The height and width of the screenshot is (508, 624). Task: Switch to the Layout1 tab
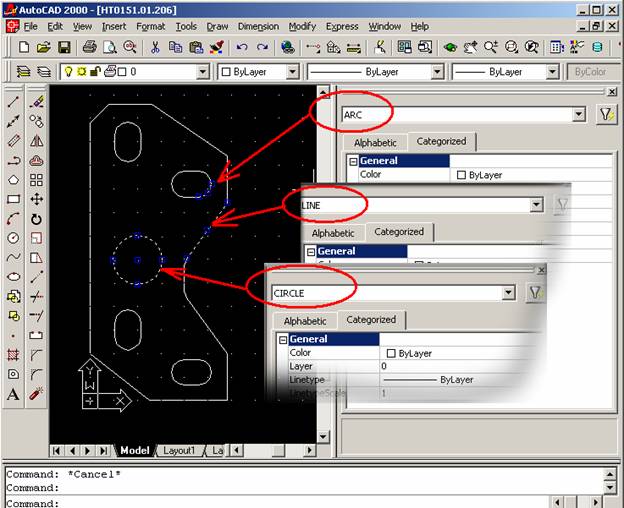pyautogui.click(x=179, y=450)
